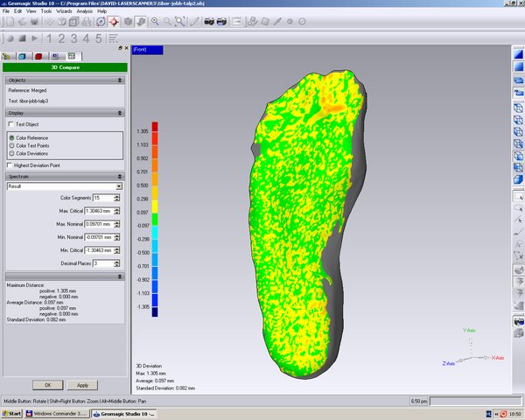Click the zoom in magnifier icon

[x=155, y=21]
